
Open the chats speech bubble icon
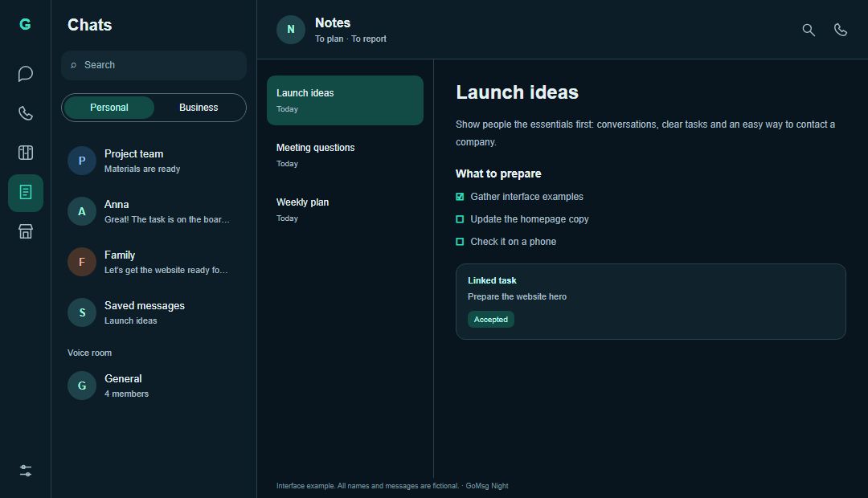26,74
